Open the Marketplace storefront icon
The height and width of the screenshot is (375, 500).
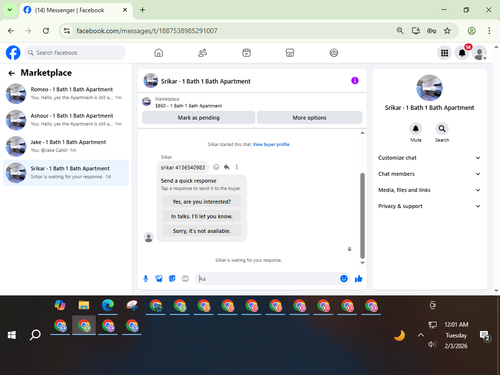(290, 53)
